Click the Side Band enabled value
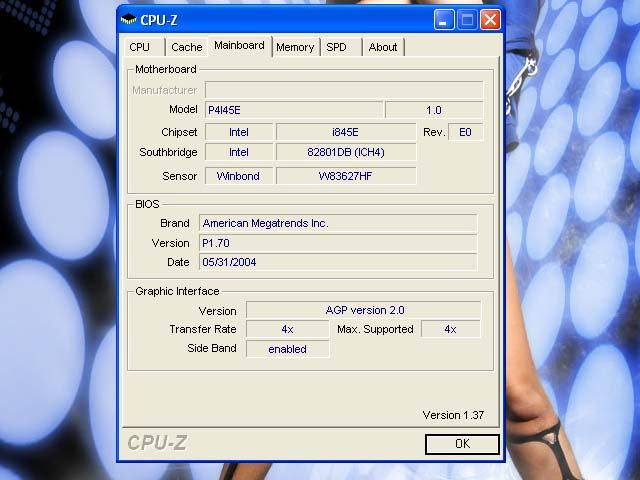Screen dimensions: 640x480 (x=288, y=349)
